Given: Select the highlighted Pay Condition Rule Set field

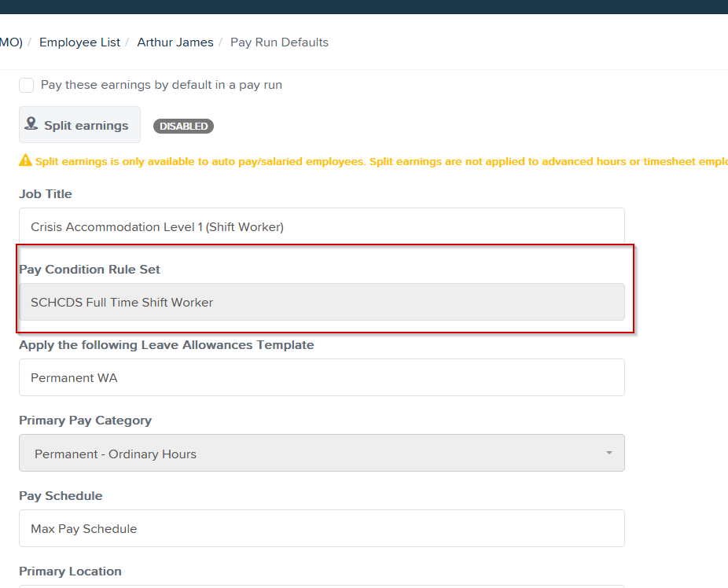Looking at the screenshot, I should tap(322, 302).
